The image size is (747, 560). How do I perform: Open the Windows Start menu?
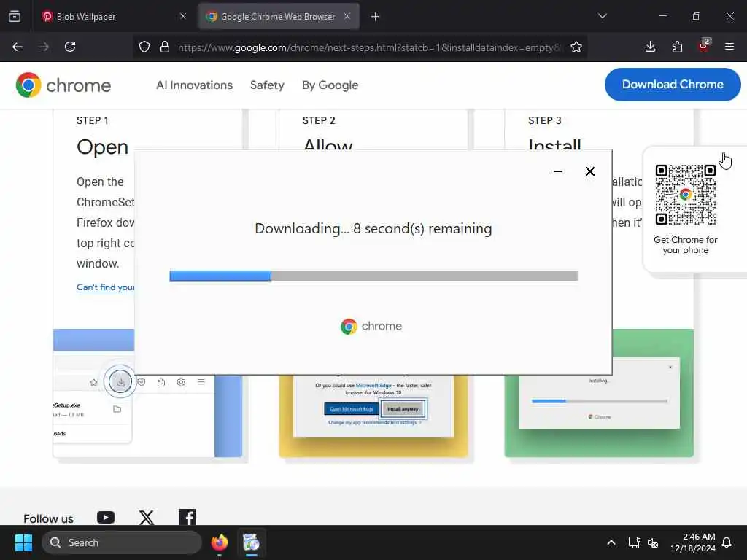coord(23,542)
